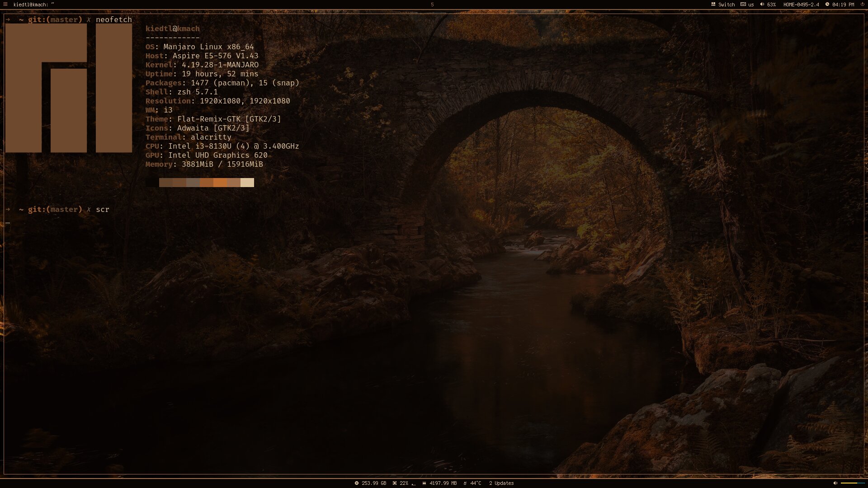Click the speaker icon showing 63% volume

762,4
